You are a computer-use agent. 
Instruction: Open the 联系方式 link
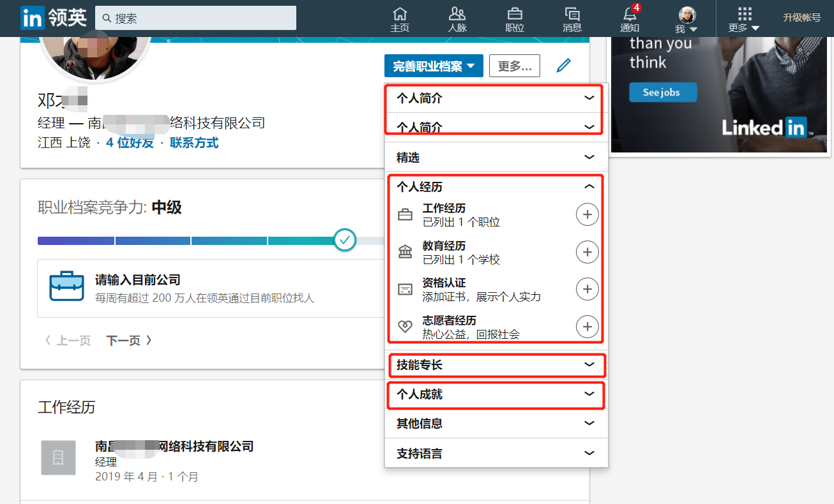click(194, 143)
